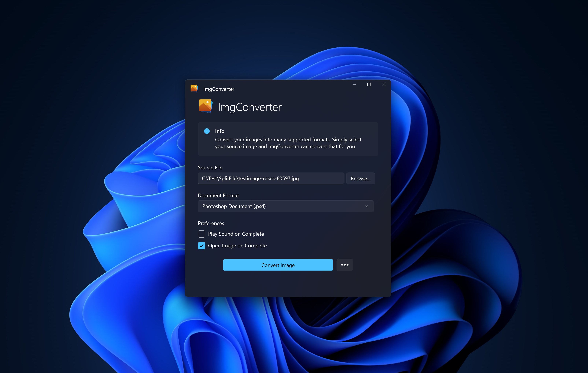Viewport: 588px width, 373px height.
Task: Close the ImgConverter window
Action: (384, 85)
